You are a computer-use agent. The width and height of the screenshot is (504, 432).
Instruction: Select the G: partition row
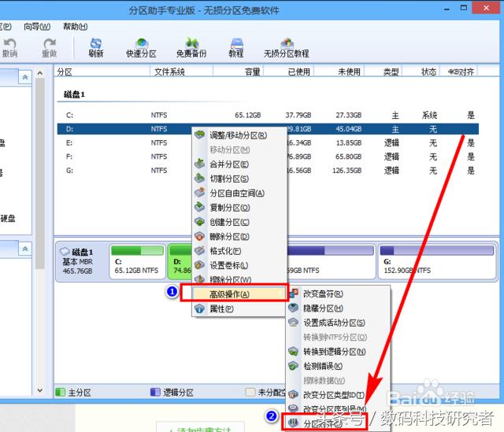[268, 171]
